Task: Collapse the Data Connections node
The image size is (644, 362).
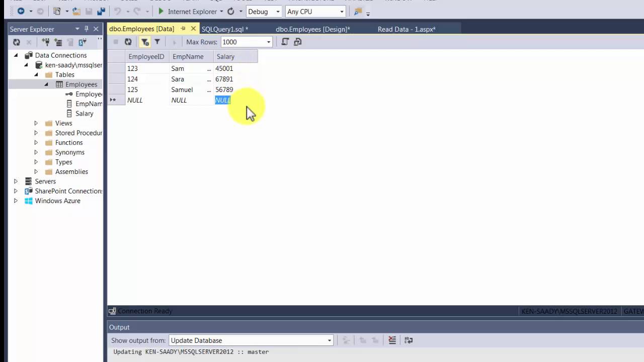Action: click(16, 55)
